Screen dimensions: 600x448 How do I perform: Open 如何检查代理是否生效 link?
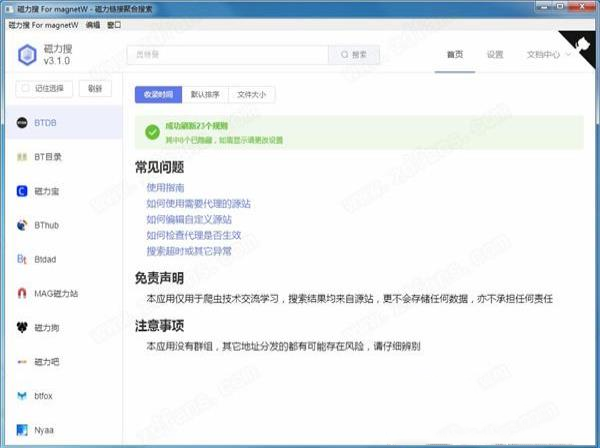click(x=194, y=235)
